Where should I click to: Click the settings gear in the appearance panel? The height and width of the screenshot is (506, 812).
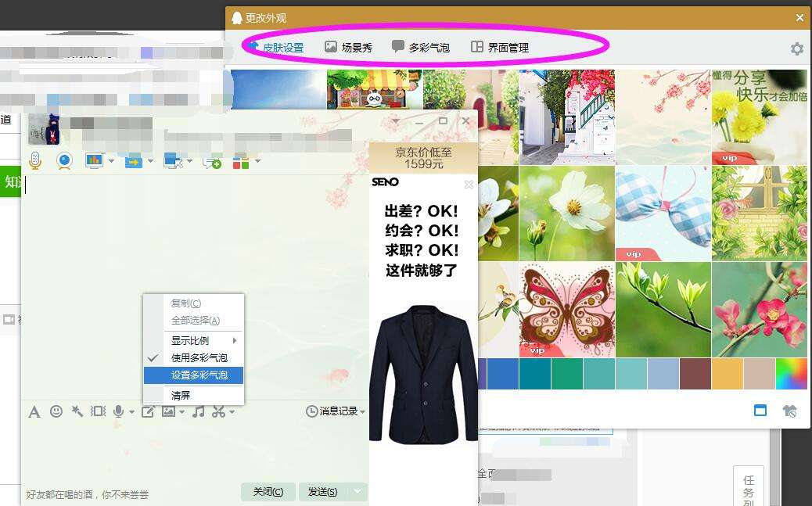click(x=797, y=48)
